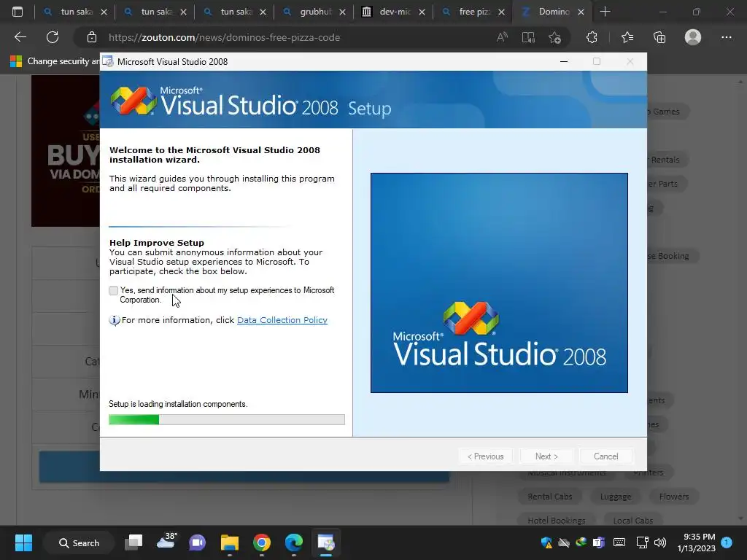The height and width of the screenshot is (560, 747).
Task: Open Task View on the taskbar
Action: click(134, 542)
